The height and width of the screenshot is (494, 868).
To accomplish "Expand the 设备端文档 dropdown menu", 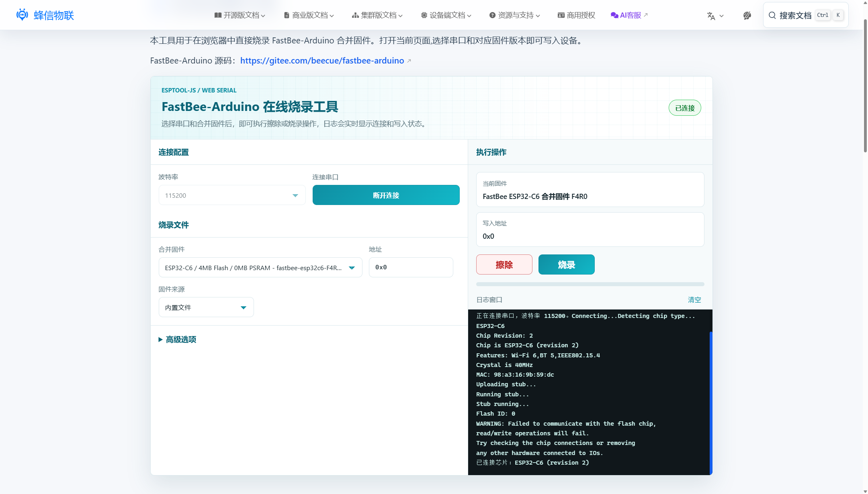I will (x=446, y=15).
